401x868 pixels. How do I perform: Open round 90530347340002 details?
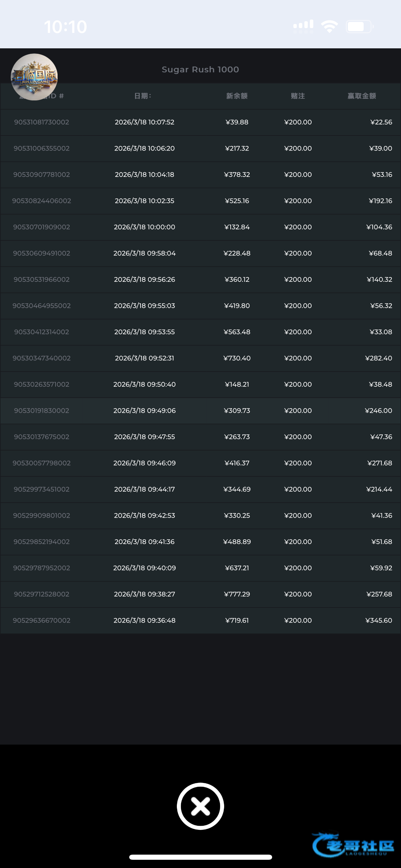point(41,358)
